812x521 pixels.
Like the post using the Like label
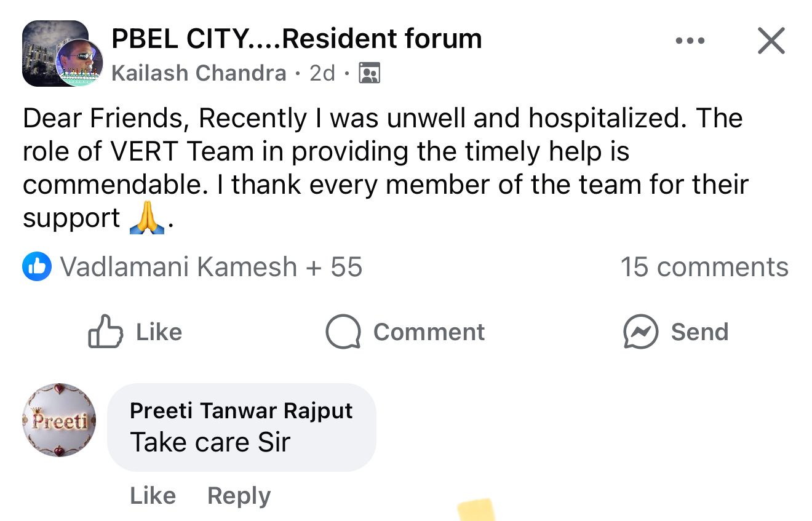[159, 332]
